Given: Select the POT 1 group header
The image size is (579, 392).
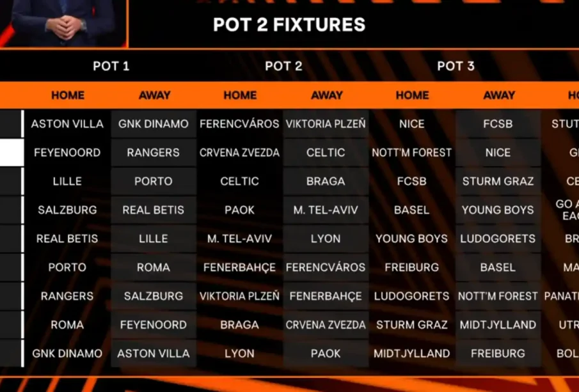Looking at the screenshot, I should [111, 66].
